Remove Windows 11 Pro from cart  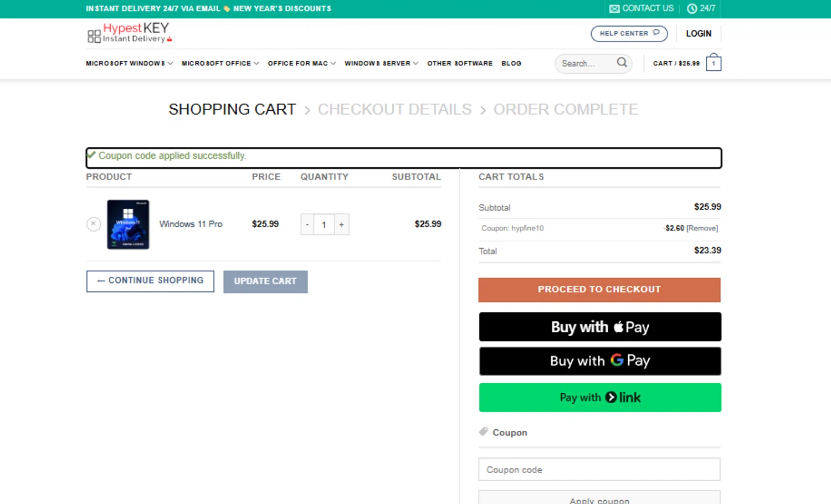point(93,224)
